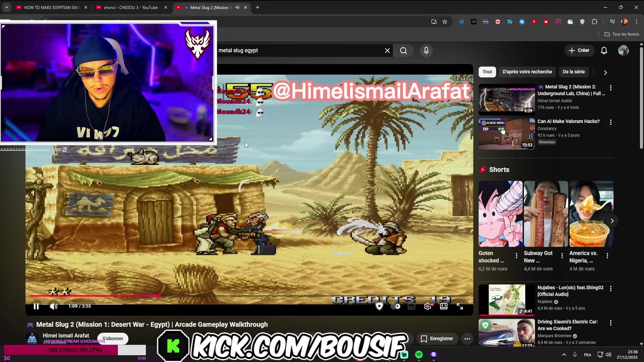Click the shield play icon in the player controls
Image resolution: width=644 pixels, height=362 pixels.
(x=379, y=306)
